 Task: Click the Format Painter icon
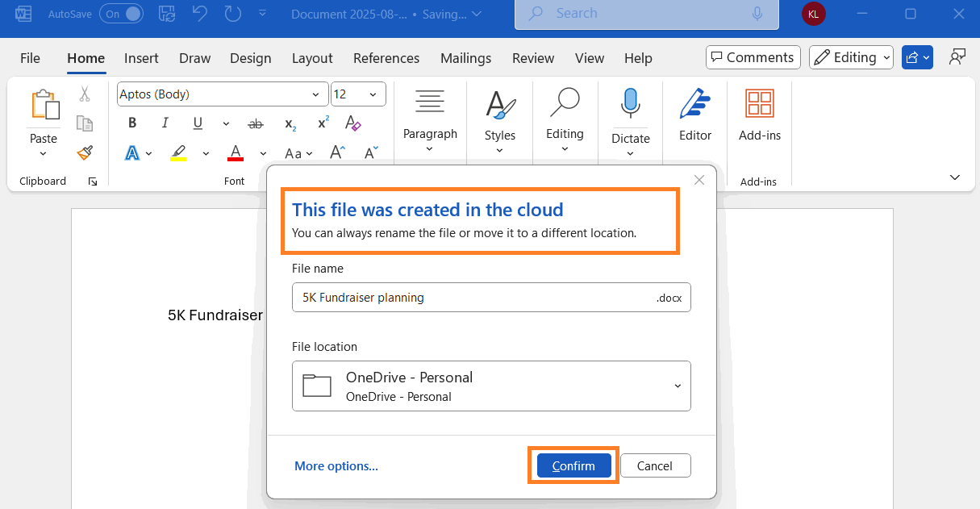tap(85, 152)
